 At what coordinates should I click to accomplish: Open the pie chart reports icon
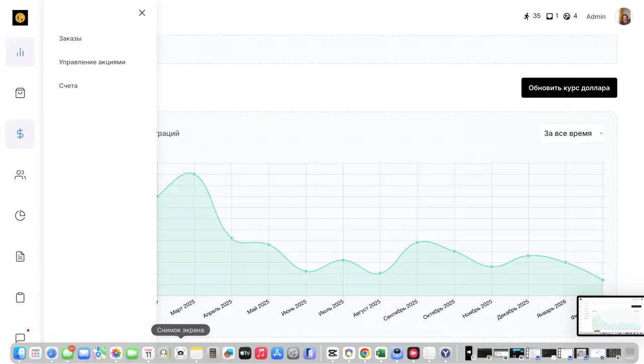click(20, 215)
